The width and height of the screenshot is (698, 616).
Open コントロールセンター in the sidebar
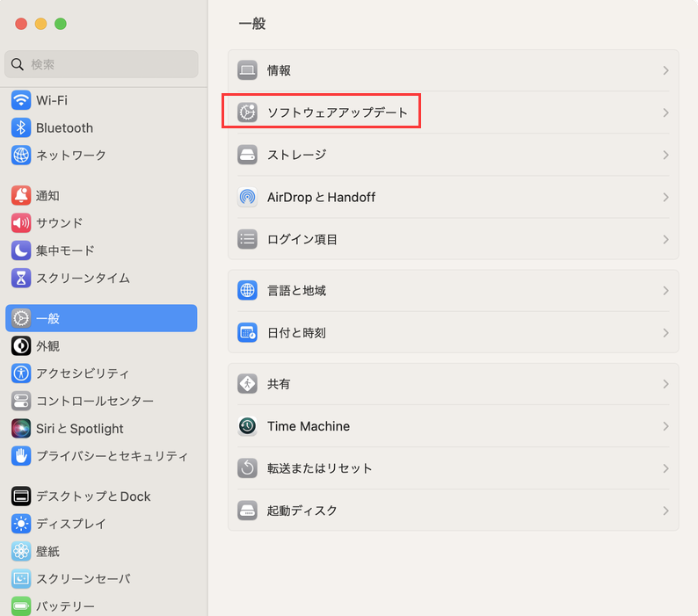pyautogui.click(x=94, y=401)
